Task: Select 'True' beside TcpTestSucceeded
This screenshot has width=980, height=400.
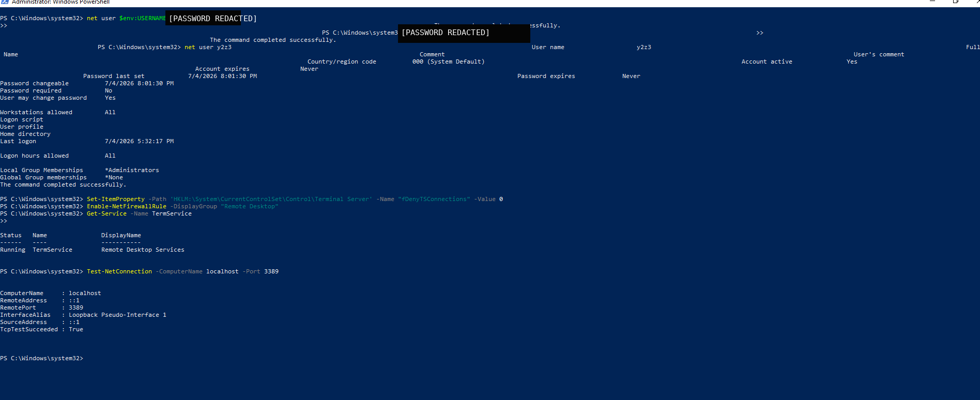Action: click(x=76, y=329)
